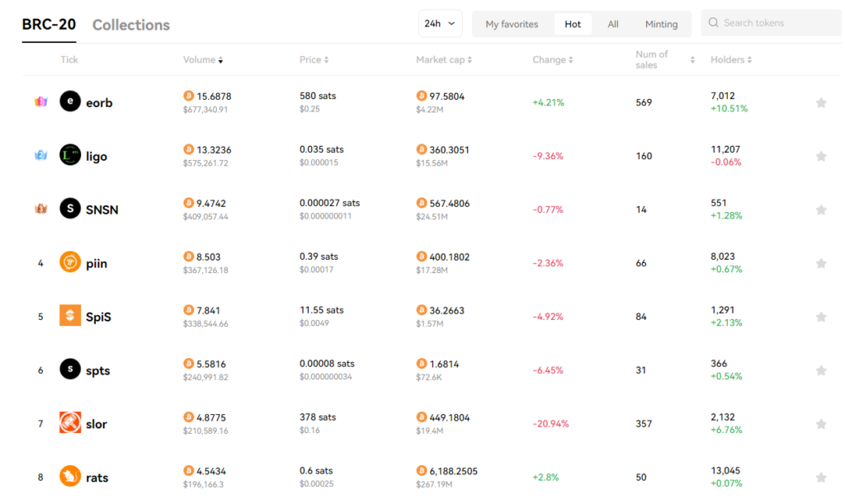
Task: Sort table by Holders column
Action: pyautogui.click(x=731, y=59)
